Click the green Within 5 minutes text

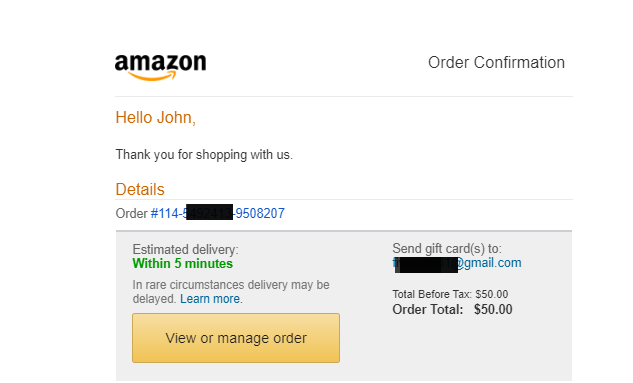[182, 264]
